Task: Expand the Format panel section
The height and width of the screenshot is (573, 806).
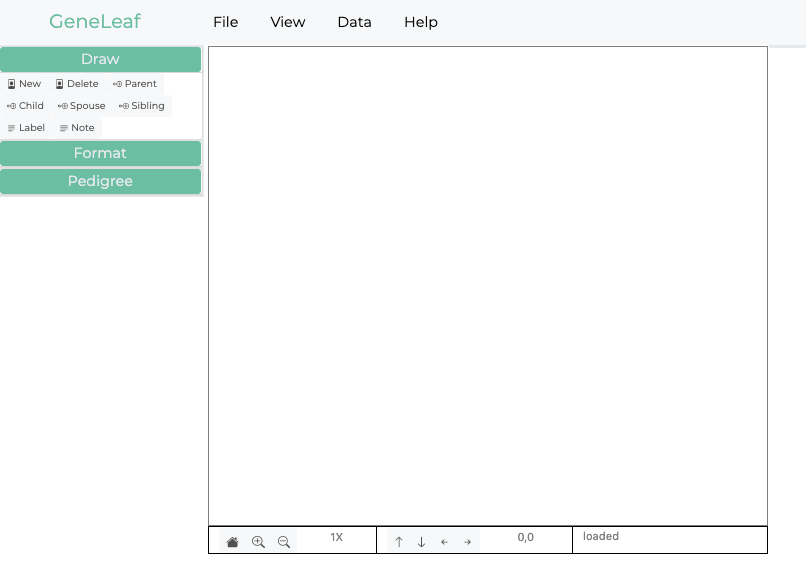Action: [100, 154]
